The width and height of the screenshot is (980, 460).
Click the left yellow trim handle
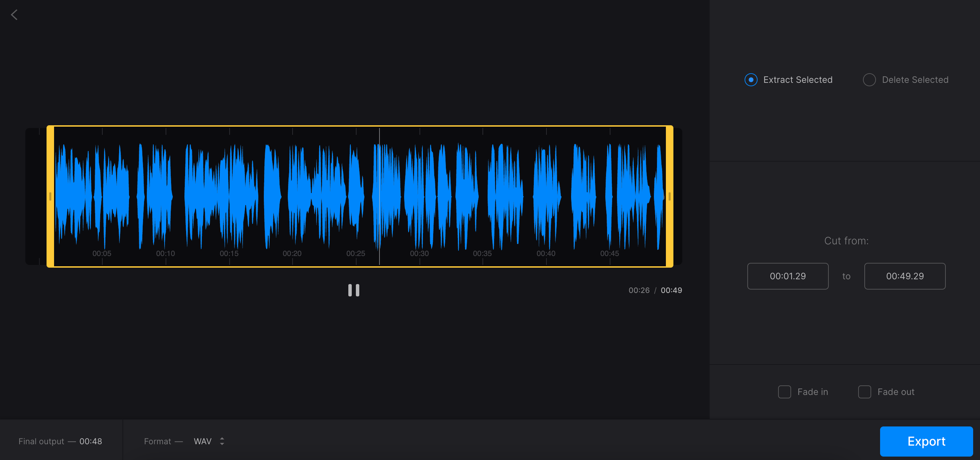pos(51,196)
